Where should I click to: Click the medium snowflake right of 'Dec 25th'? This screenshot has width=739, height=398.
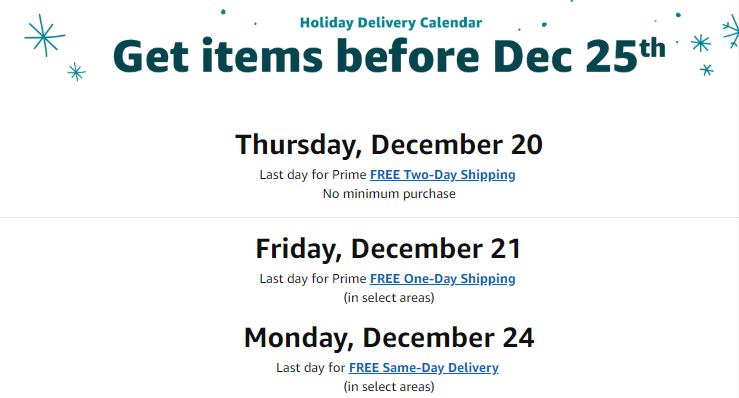(x=701, y=43)
